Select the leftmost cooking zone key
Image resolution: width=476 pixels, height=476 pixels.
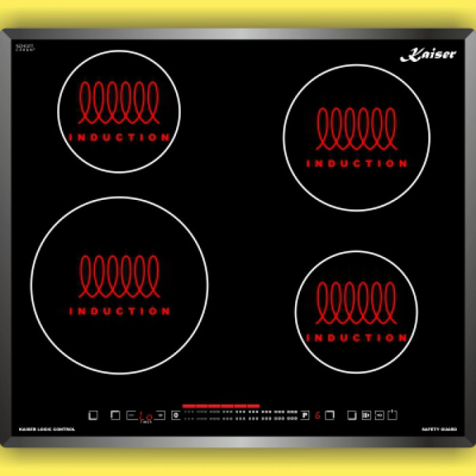coord(93,415)
